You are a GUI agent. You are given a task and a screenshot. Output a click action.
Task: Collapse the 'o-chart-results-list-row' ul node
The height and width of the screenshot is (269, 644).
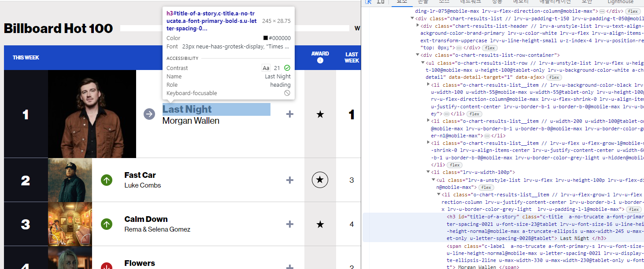(x=423, y=63)
